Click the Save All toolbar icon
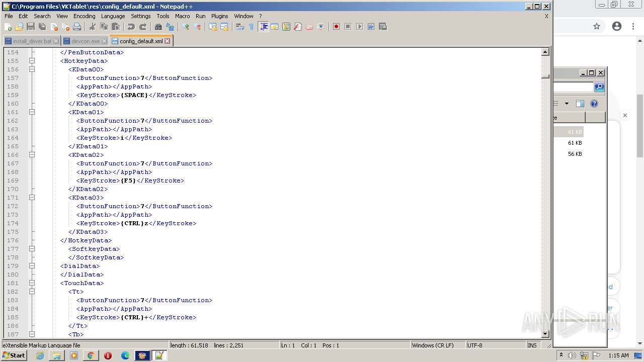Viewport: 644px width, 362px height. click(42, 27)
